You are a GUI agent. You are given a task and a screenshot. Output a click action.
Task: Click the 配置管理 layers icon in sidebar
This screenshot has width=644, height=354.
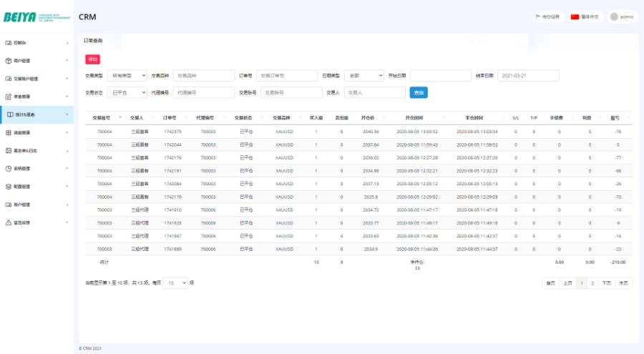pos(9,186)
